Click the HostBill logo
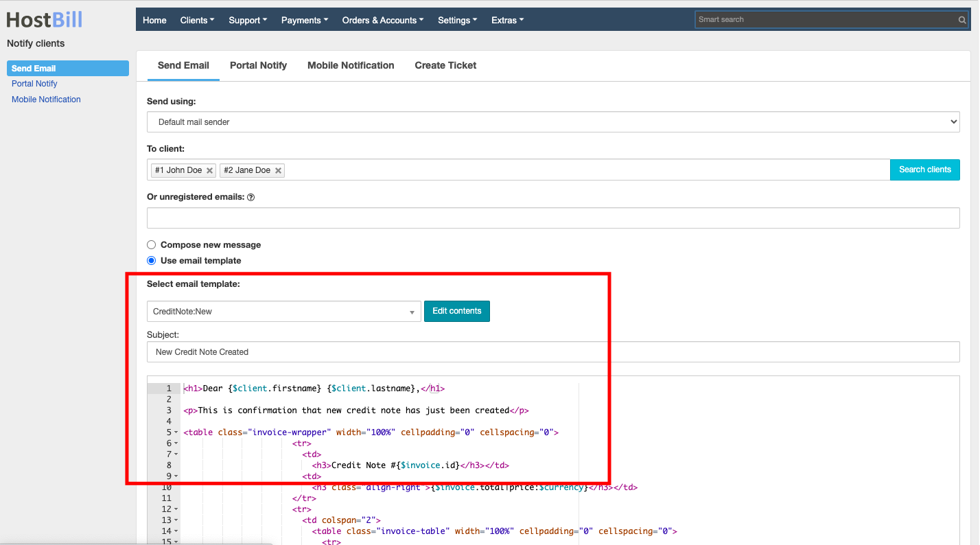Screen dimensions: 980x545 pos(43,19)
